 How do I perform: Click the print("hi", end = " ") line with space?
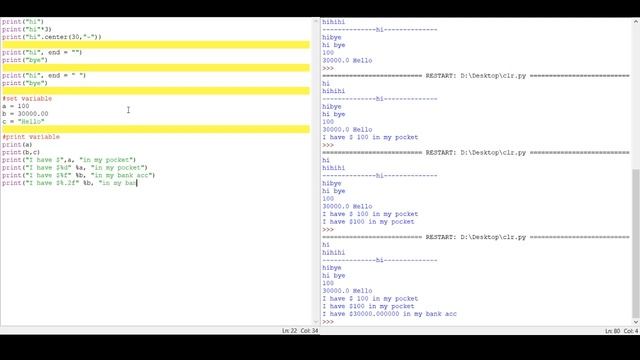[44, 76]
